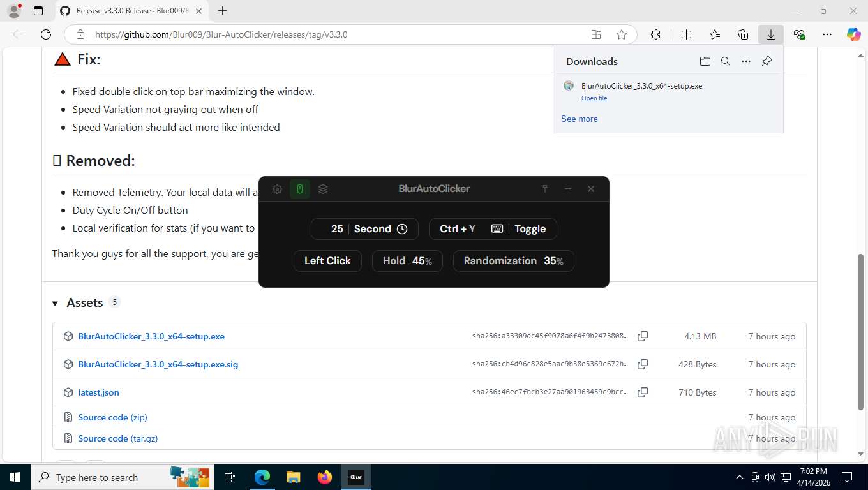The height and width of the screenshot is (490, 868).
Task: Click Blur app taskbar icon
Action: 356,477
